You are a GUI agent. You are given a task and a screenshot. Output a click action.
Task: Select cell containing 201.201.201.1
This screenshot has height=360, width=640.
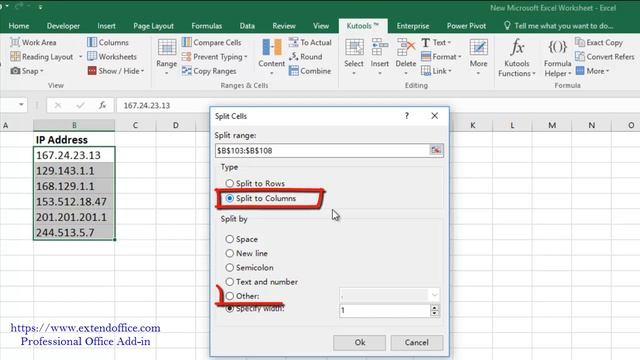click(x=74, y=217)
